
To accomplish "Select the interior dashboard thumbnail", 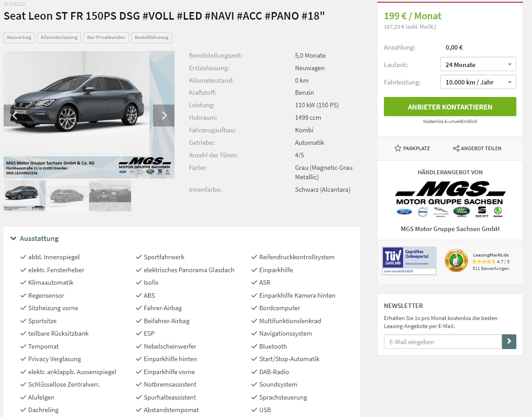I will [x=110, y=196].
